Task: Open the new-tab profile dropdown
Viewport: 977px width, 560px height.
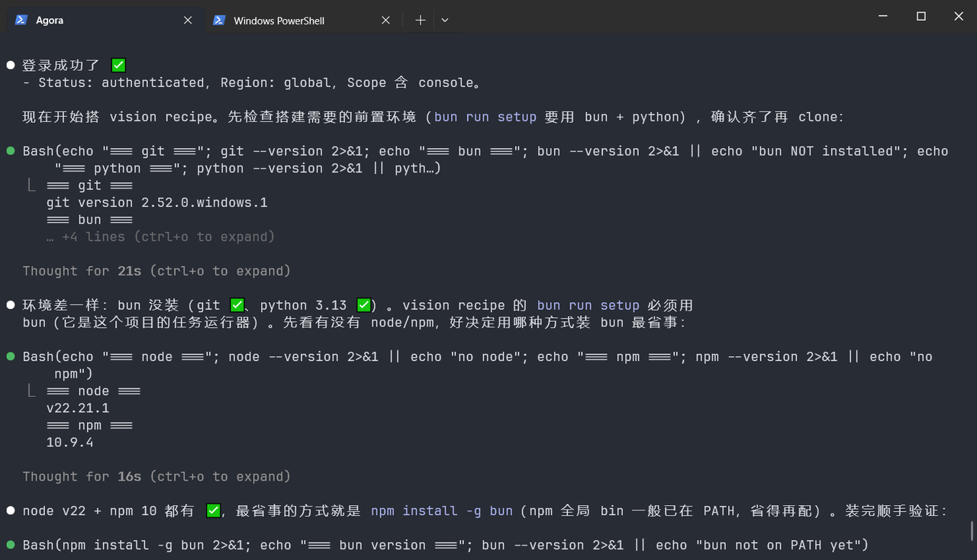Action: (x=445, y=21)
